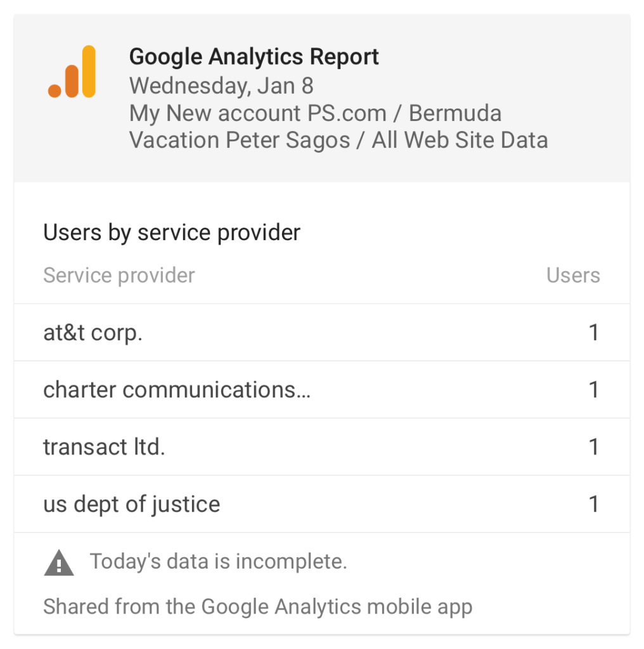Screen dimensions: 644x649
Task: Select the at&t corp. row
Action: click(x=322, y=332)
